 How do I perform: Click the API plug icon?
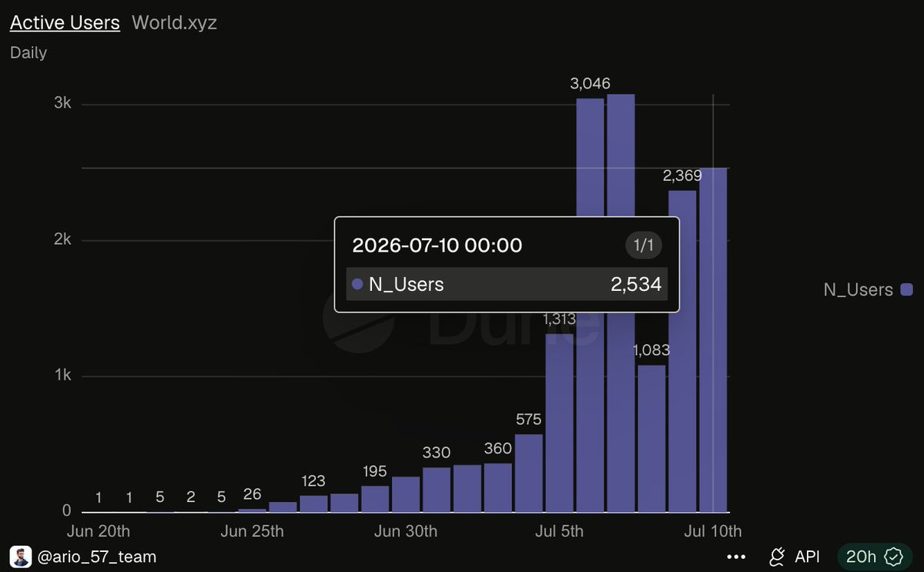[x=778, y=557]
